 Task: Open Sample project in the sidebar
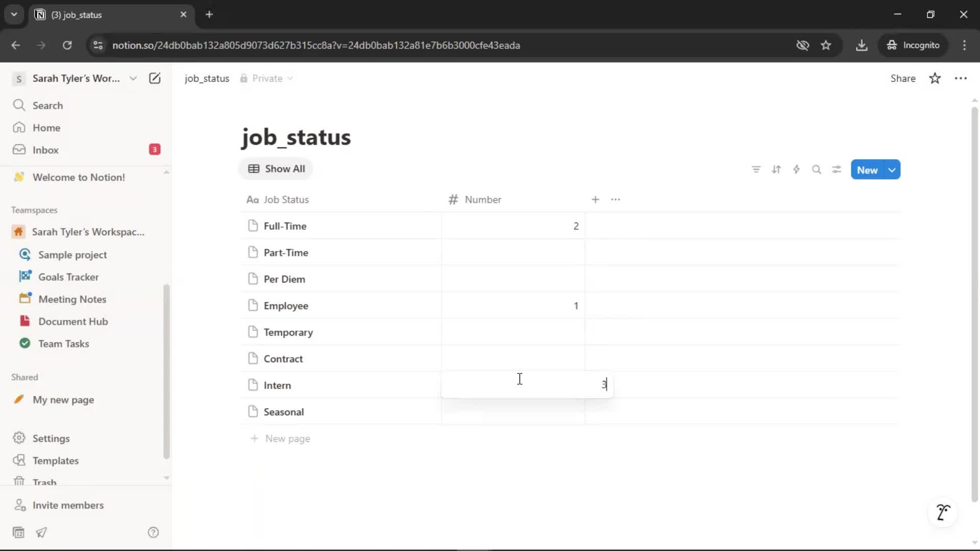[x=72, y=255]
